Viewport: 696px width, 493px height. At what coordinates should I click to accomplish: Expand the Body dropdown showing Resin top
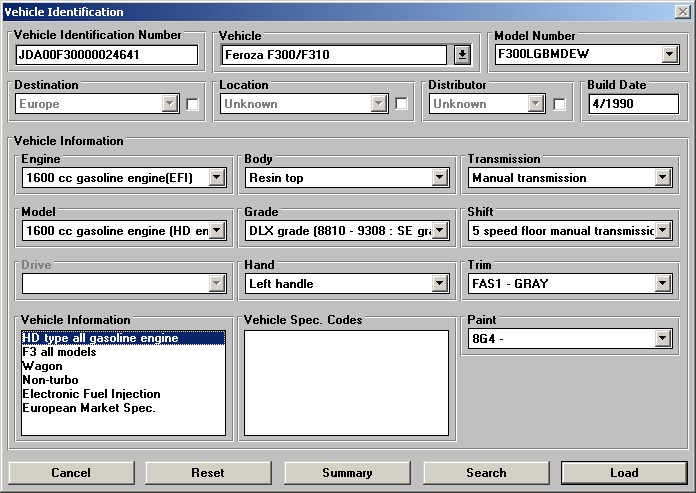pos(440,178)
